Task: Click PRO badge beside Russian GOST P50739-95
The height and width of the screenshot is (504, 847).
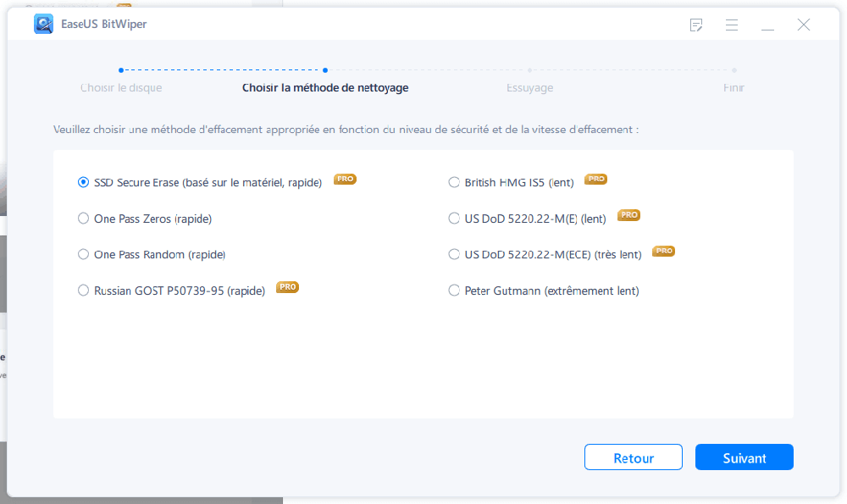Action: coord(288,287)
